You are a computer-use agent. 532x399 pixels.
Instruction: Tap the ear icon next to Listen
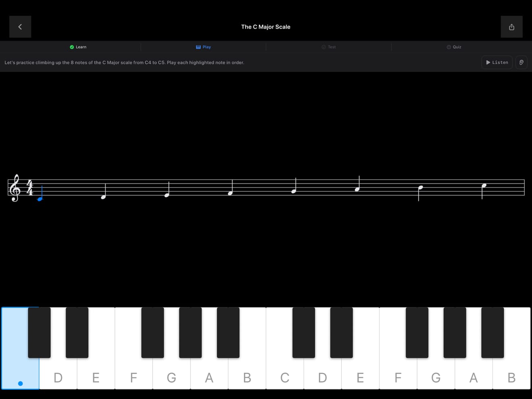[x=521, y=63]
